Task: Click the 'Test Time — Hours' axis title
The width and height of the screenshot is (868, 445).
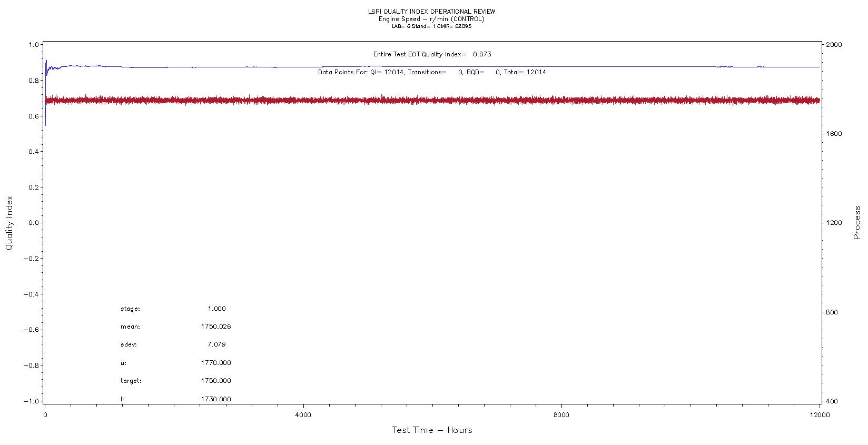Action: (432, 430)
